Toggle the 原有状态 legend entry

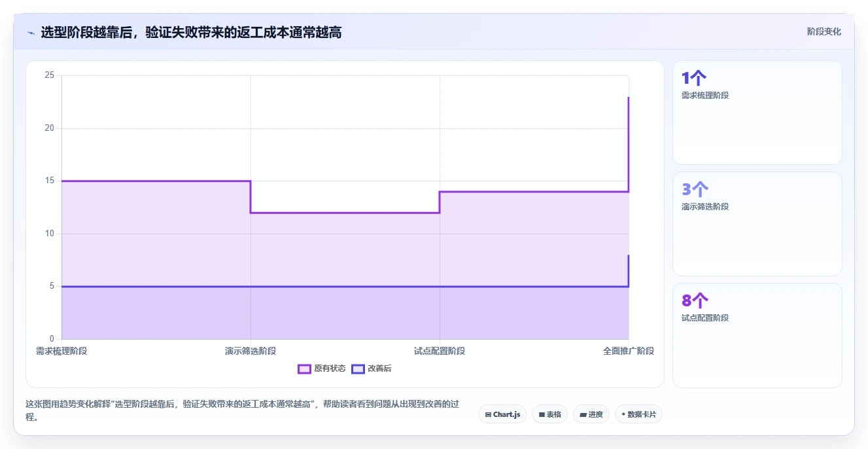pos(322,368)
